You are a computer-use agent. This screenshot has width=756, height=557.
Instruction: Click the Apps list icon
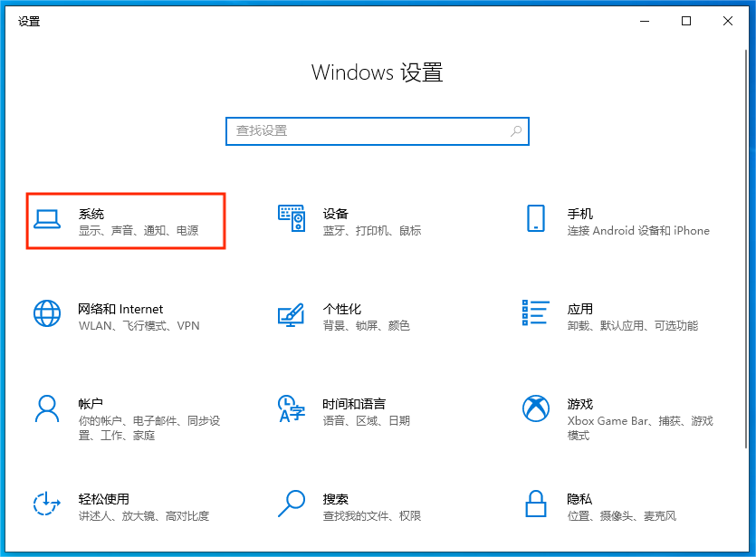click(536, 313)
